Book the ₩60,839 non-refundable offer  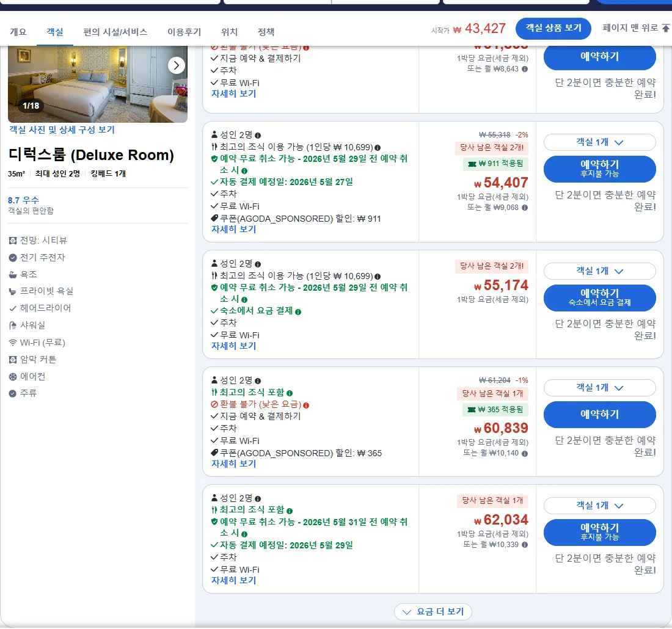599,414
